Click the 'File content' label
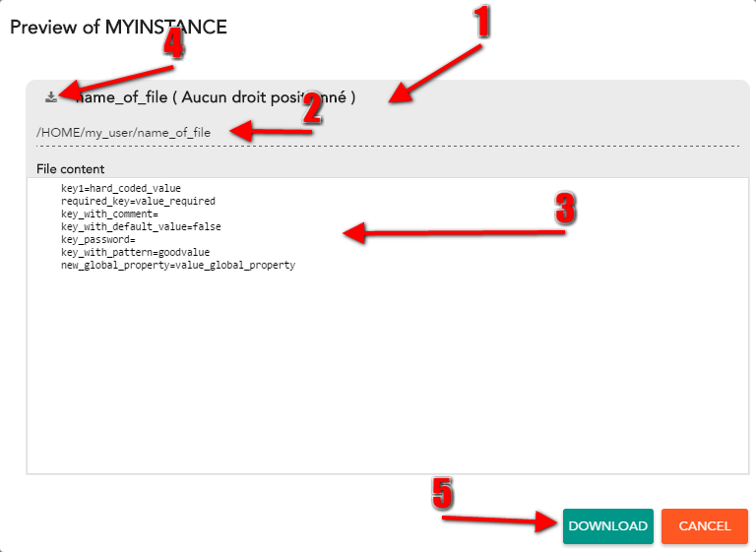756x552 pixels. click(71, 169)
